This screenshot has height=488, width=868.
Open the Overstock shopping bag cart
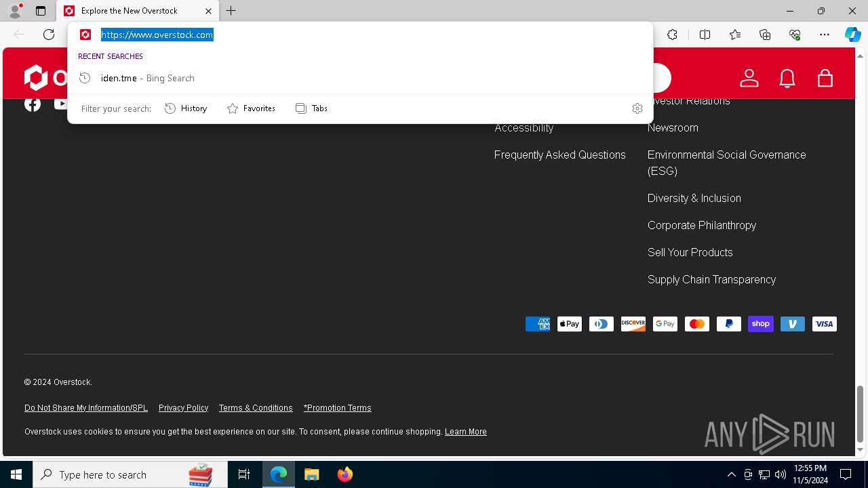click(825, 78)
